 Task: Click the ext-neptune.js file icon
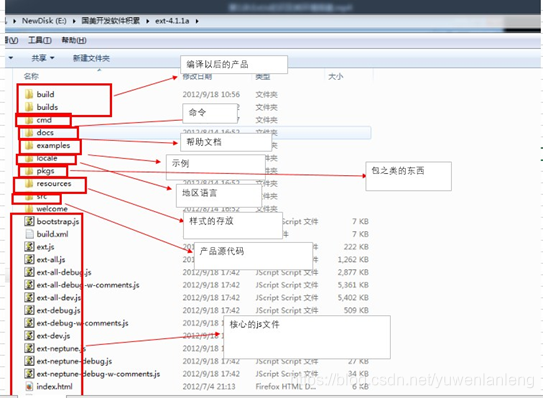[29, 348]
